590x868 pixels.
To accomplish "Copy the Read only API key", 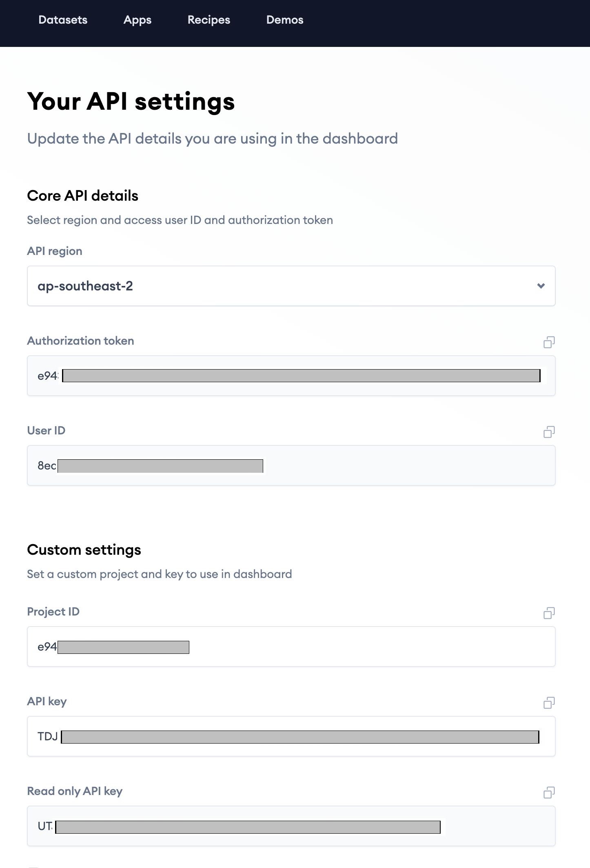I will pos(549,793).
